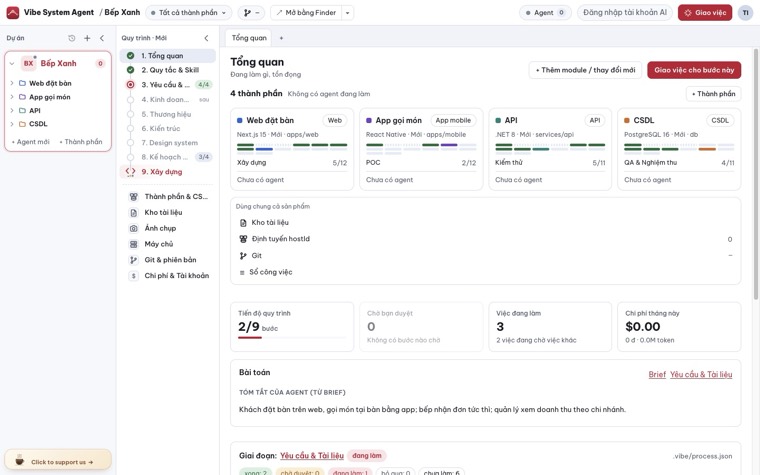
Task: Open the git branch selector in the top bar
Action: 251,13
